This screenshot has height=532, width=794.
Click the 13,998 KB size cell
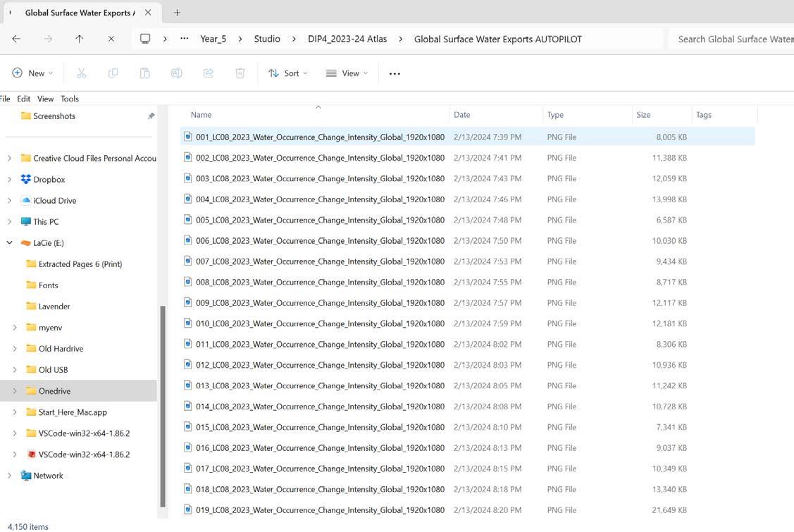pos(669,199)
